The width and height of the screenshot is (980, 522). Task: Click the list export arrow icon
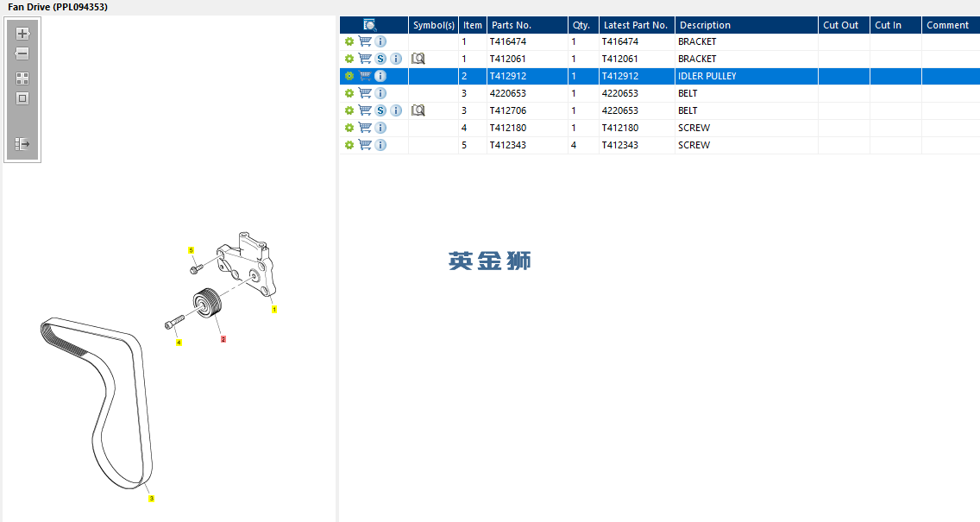click(22, 144)
